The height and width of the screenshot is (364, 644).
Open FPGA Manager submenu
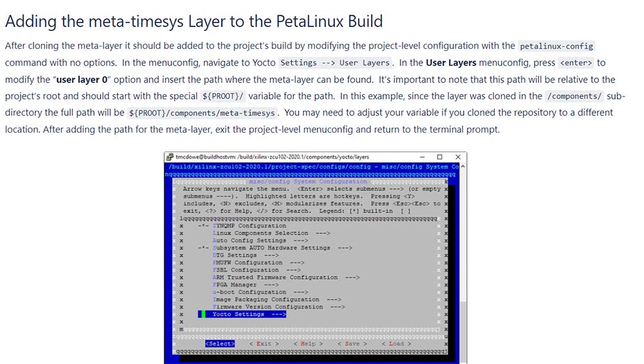point(245,285)
